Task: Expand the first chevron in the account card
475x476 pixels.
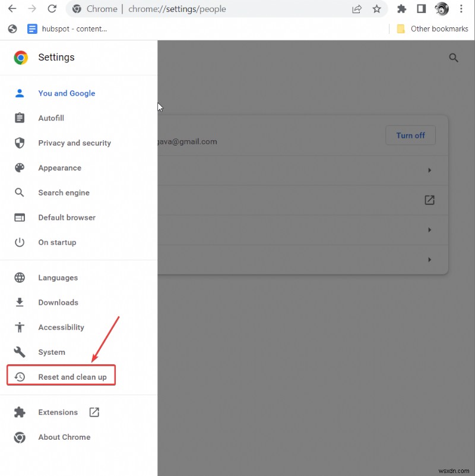Action: click(x=429, y=170)
